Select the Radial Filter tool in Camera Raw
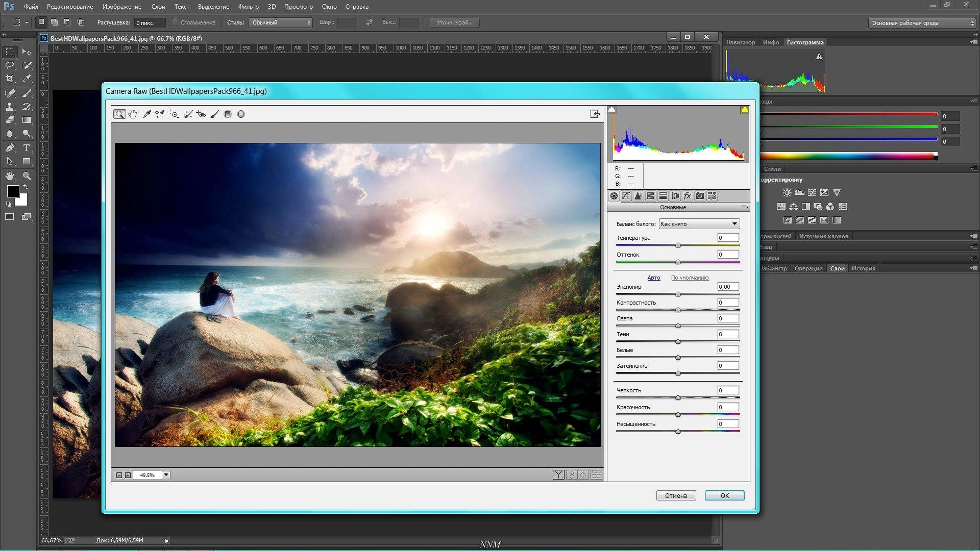Screen dimensions: 980x551 (241, 114)
